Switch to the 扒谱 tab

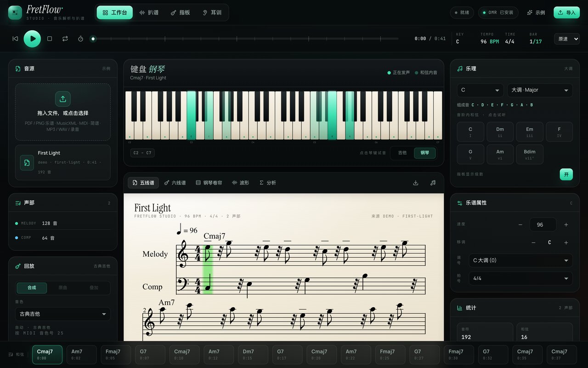(x=149, y=12)
